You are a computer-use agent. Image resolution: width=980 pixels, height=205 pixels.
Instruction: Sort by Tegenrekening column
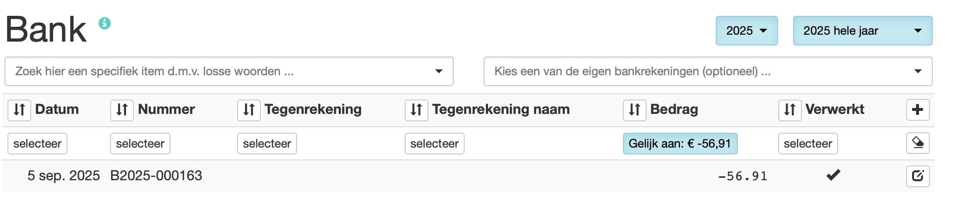(x=249, y=109)
